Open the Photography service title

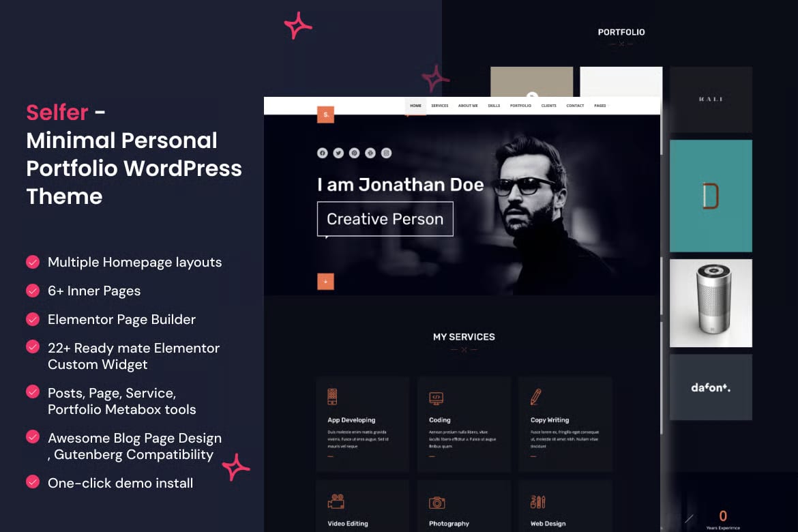(449, 523)
